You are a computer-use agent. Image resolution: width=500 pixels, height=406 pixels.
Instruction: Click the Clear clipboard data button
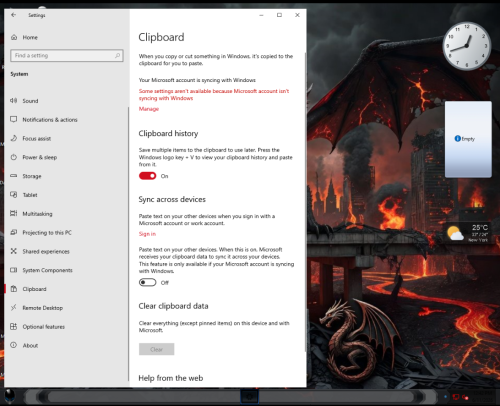coord(156,349)
